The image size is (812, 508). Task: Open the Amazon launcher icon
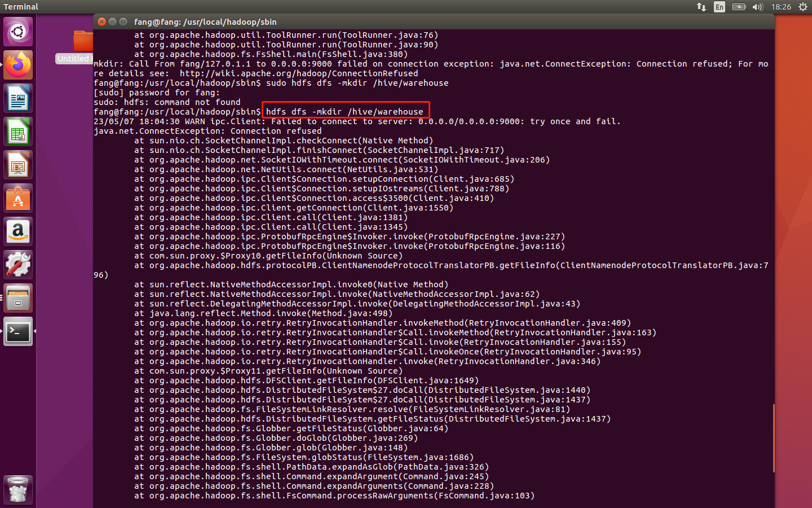click(18, 231)
